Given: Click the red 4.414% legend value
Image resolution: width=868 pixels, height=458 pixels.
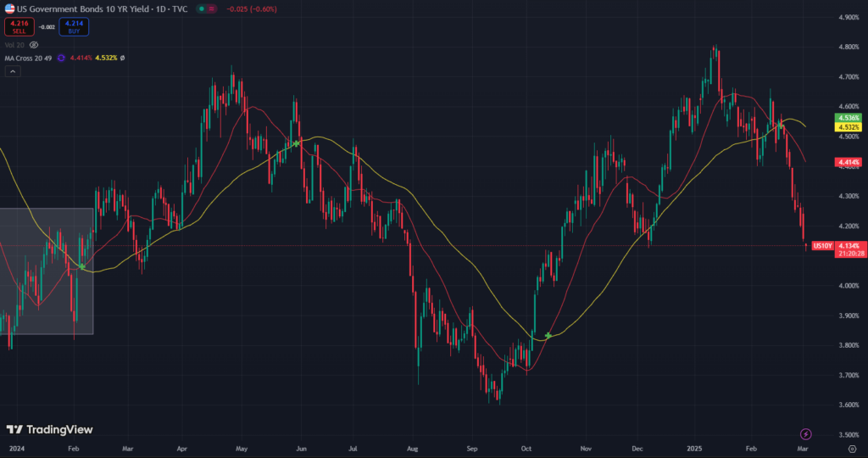Looking at the screenshot, I should (81, 58).
